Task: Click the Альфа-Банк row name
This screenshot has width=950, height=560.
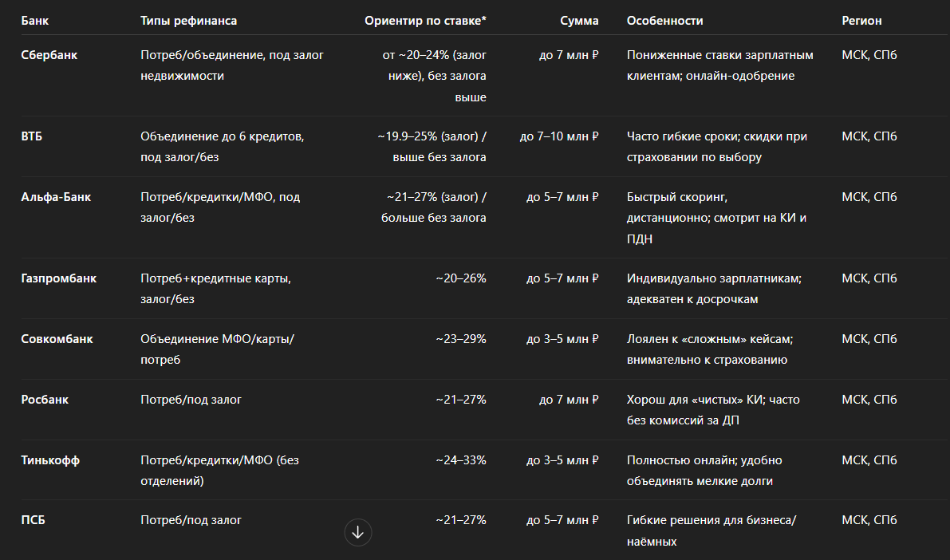Action: pyautogui.click(x=56, y=197)
